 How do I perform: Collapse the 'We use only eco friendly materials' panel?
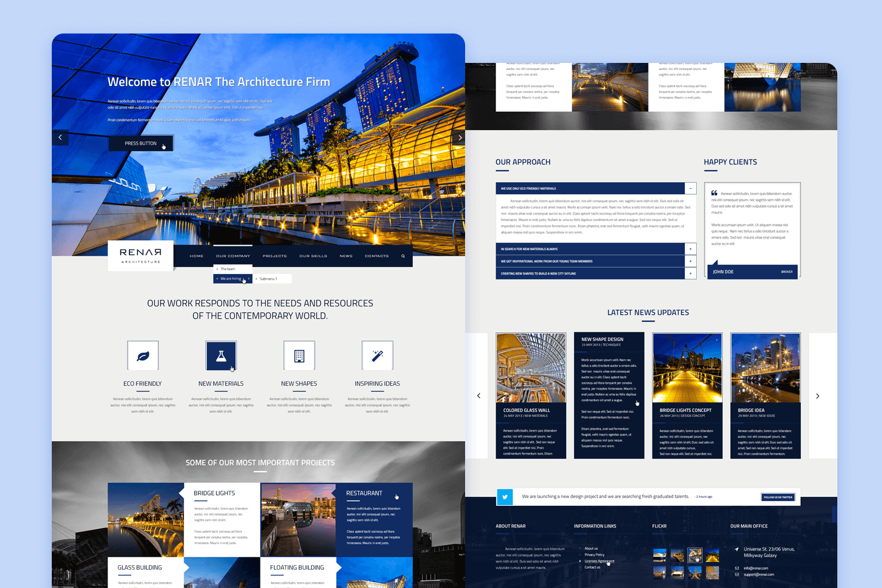[689, 188]
